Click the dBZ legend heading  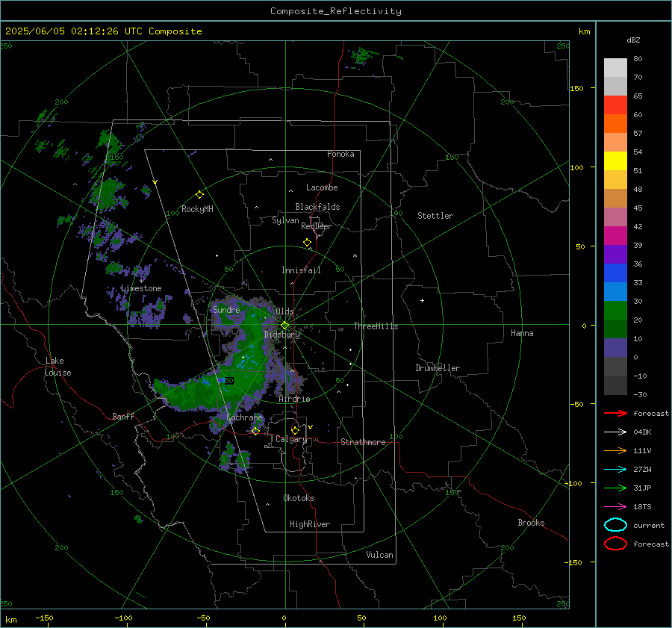pos(633,40)
